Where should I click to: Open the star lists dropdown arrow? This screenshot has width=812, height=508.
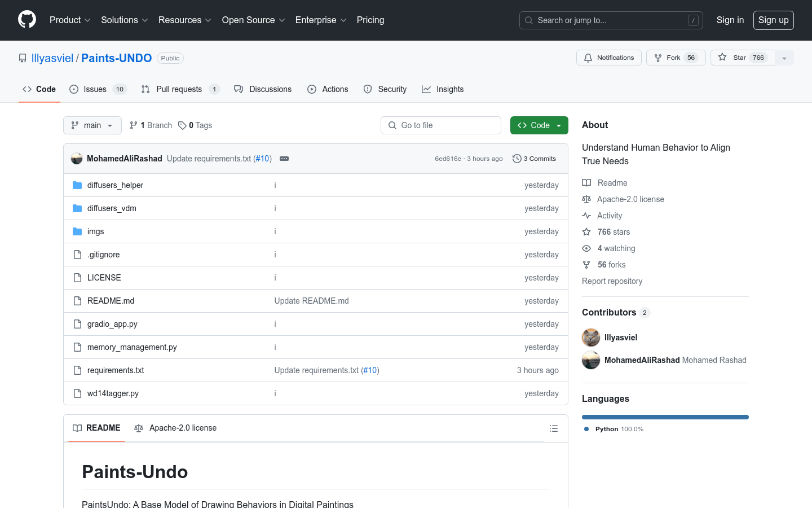pos(784,58)
